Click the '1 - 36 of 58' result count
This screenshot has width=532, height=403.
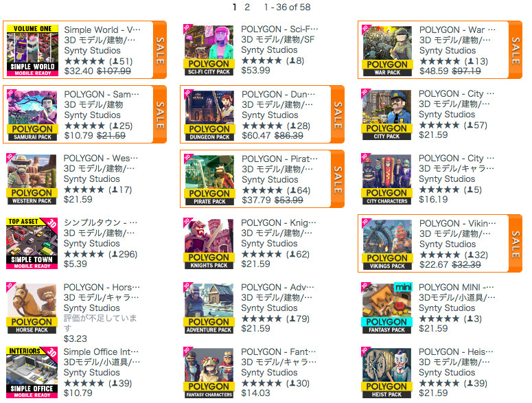288,7
